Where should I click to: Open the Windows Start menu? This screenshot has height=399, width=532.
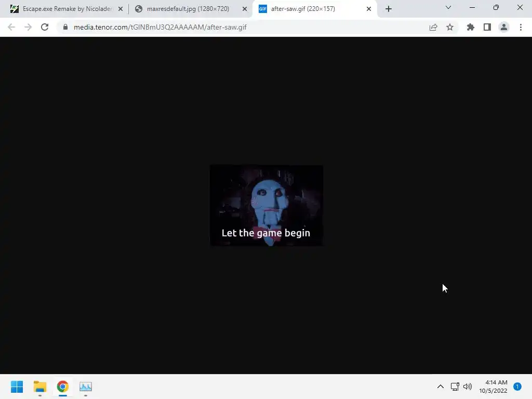(x=17, y=387)
